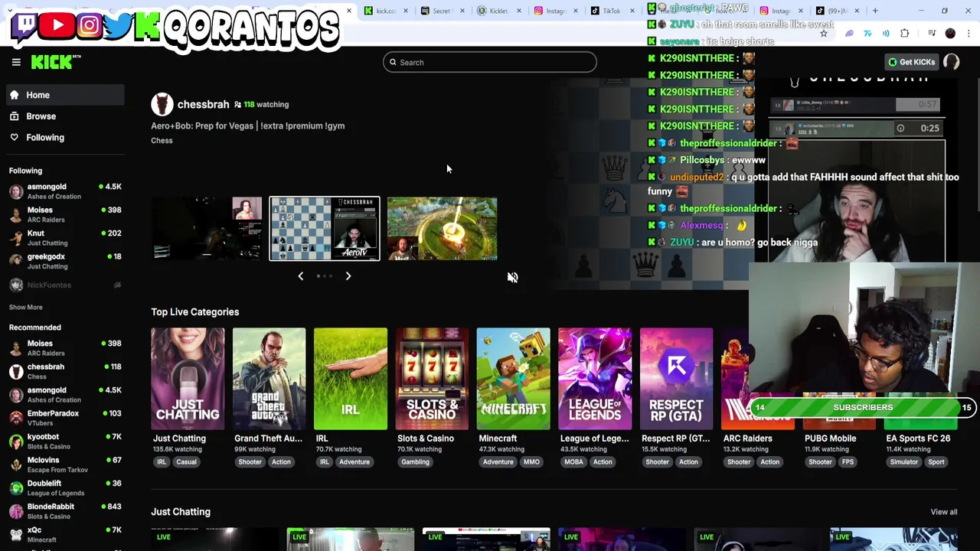The image size is (980, 551).
Task: Open the IRL category card
Action: point(350,379)
